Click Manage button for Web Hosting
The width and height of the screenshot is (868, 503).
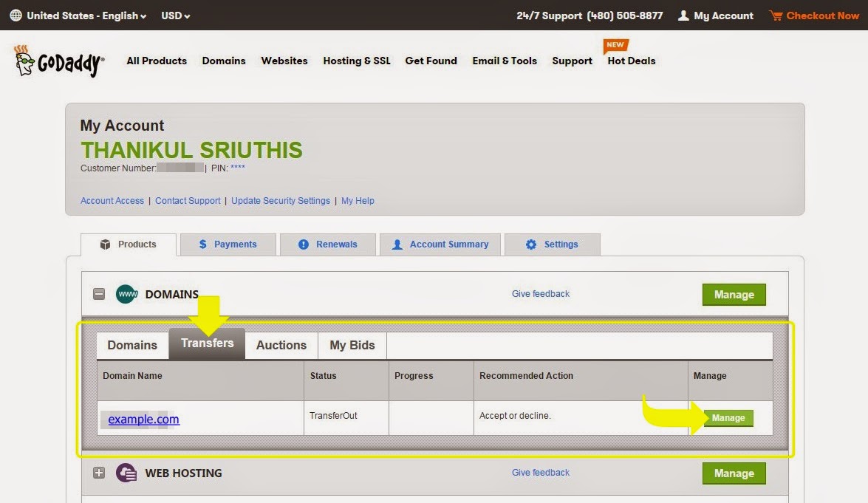[734, 473]
